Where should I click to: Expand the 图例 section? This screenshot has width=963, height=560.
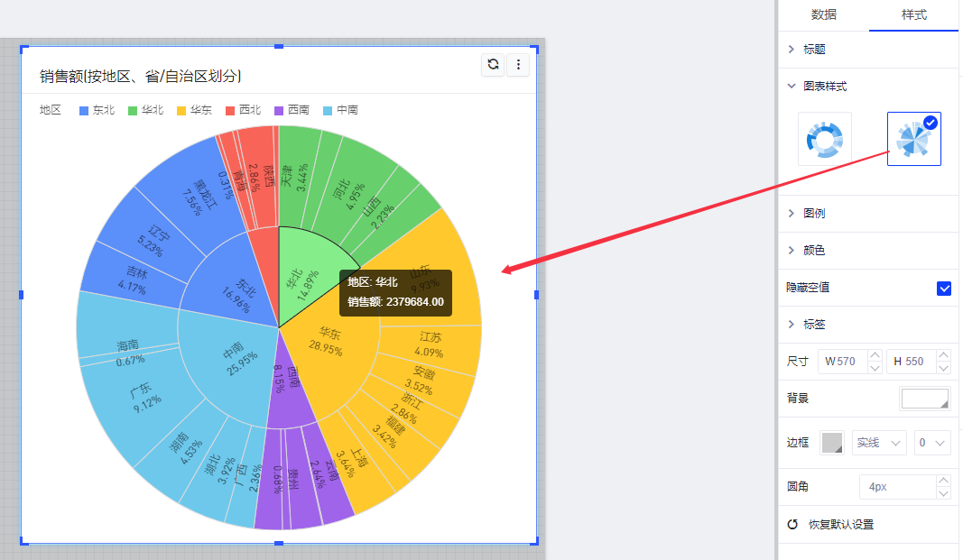(814, 214)
